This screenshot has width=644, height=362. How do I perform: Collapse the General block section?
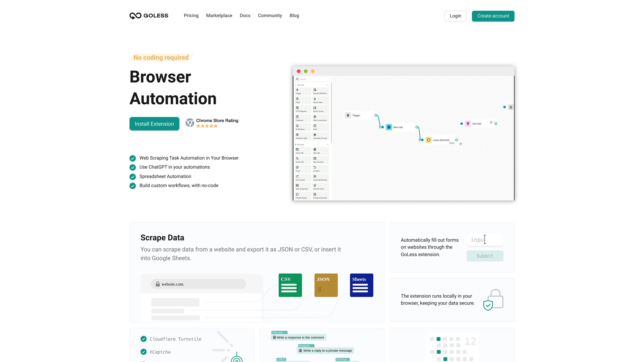click(x=328, y=85)
